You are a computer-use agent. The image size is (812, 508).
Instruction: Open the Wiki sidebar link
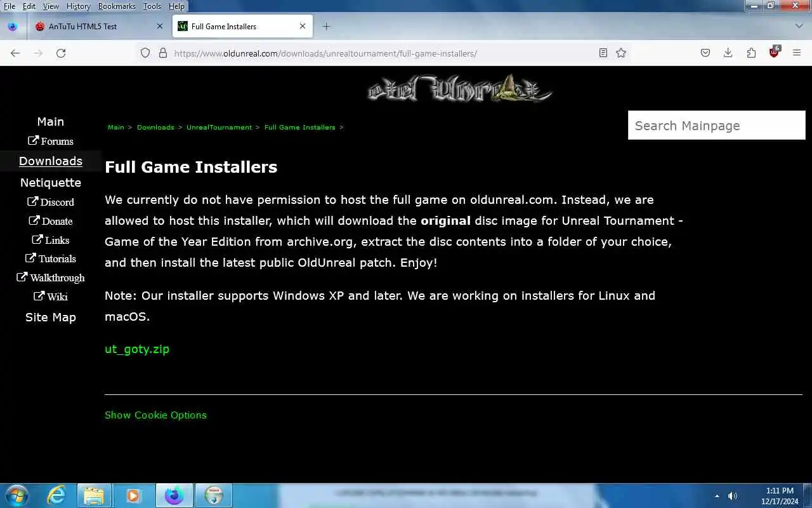point(51,297)
